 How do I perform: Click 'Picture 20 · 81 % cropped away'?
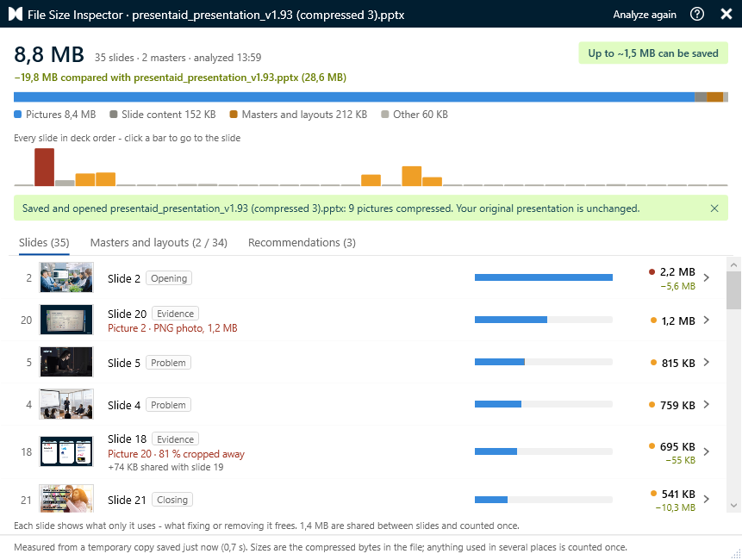point(176,454)
